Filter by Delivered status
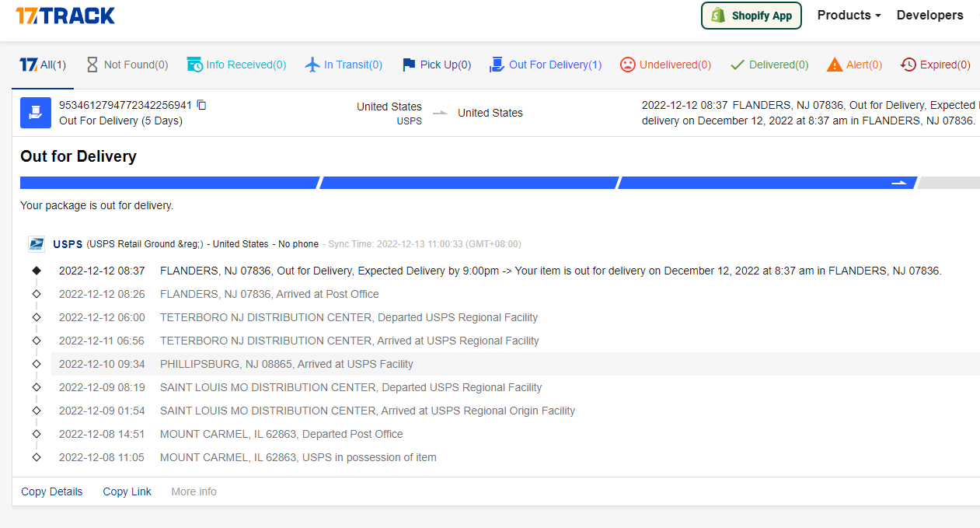This screenshot has width=980, height=528. pyautogui.click(x=769, y=65)
